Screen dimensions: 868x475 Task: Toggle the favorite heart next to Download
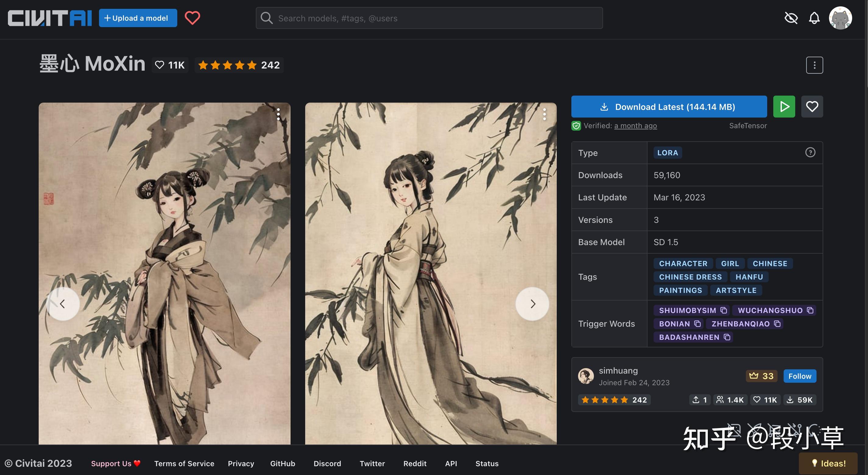(x=812, y=107)
